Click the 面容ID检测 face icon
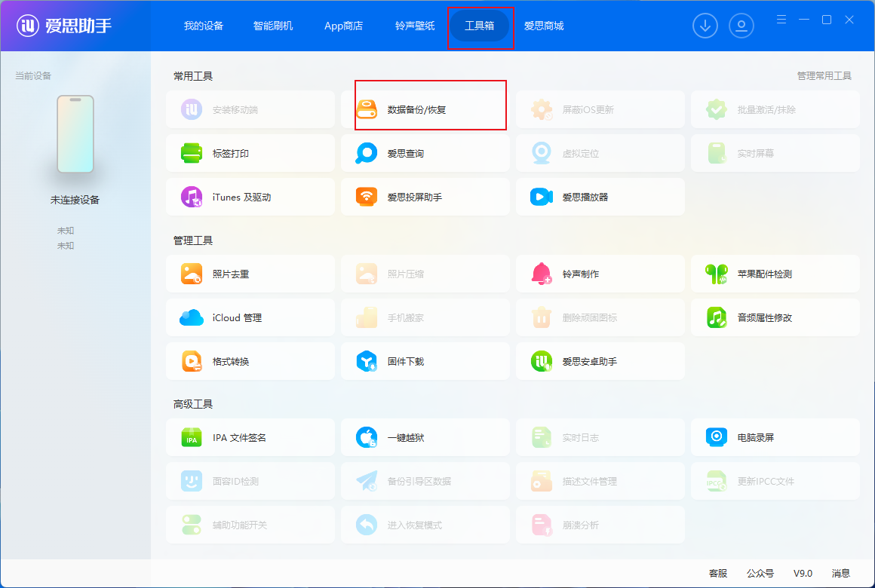This screenshot has width=875, height=588. pos(192,481)
